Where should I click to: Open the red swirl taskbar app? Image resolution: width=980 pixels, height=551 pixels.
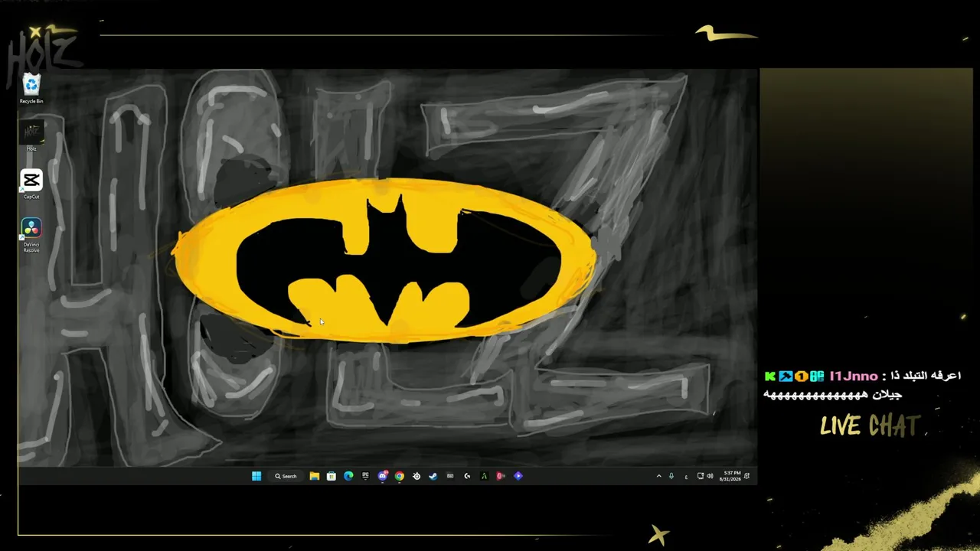coord(501,476)
